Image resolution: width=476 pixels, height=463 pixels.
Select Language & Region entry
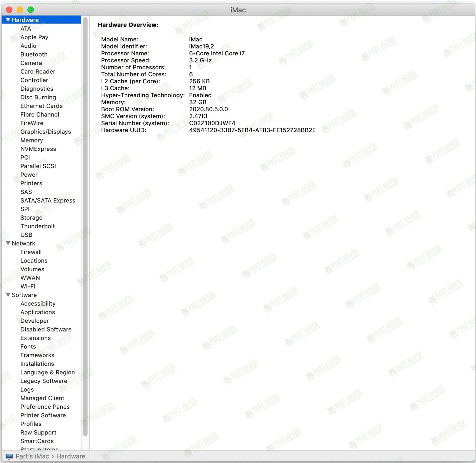tap(48, 373)
